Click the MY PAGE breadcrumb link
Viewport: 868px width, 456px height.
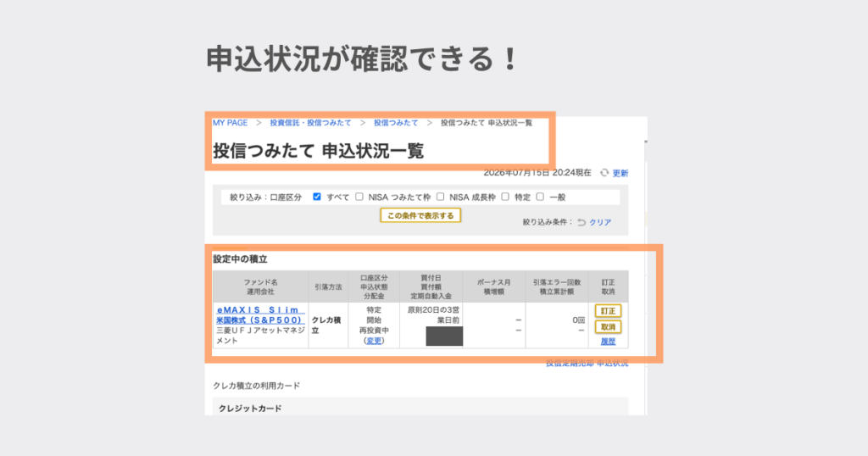(230, 123)
